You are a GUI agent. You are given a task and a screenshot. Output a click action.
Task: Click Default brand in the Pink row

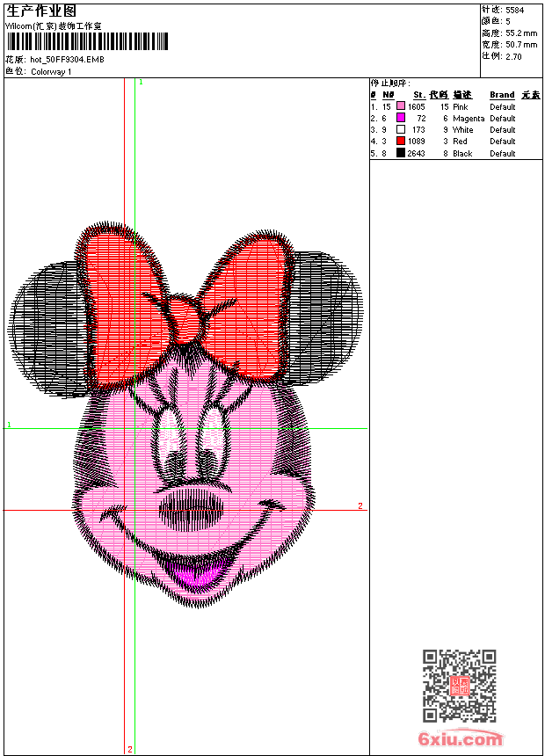coord(503,106)
